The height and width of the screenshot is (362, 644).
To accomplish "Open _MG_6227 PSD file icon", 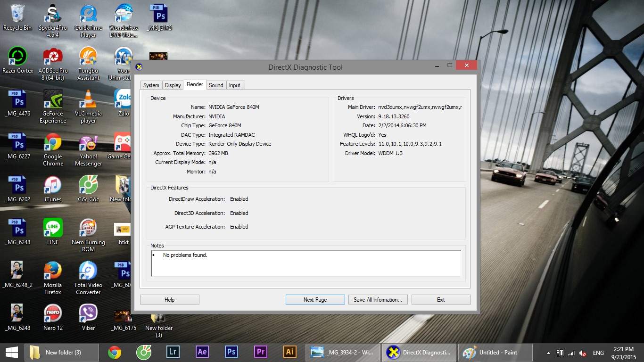I will pos(17,146).
